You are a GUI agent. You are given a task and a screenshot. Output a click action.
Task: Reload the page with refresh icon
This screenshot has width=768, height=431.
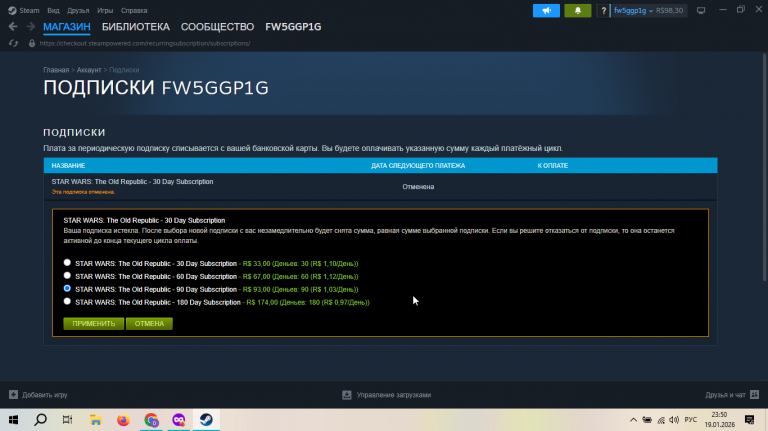pyautogui.click(x=13, y=43)
